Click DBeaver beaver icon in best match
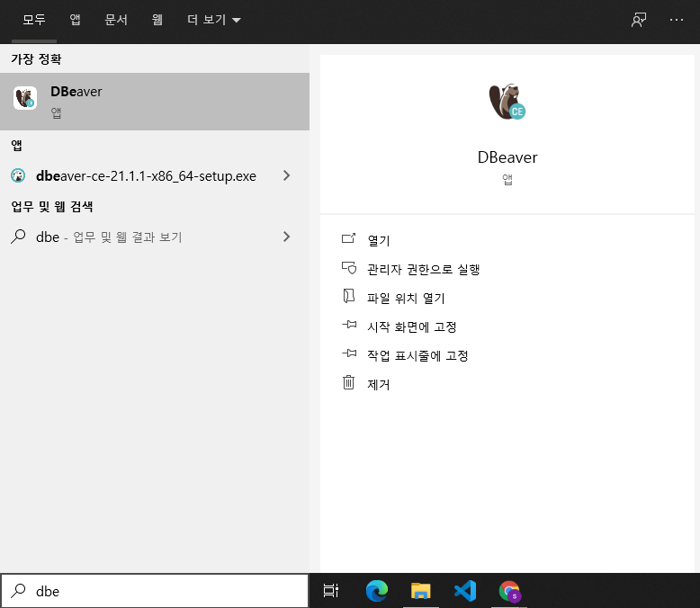Image resolution: width=700 pixels, height=608 pixels. click(25, 98)
